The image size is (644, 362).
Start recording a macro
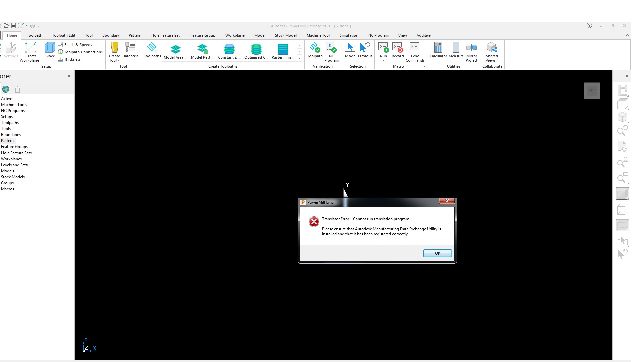(397, 51)
